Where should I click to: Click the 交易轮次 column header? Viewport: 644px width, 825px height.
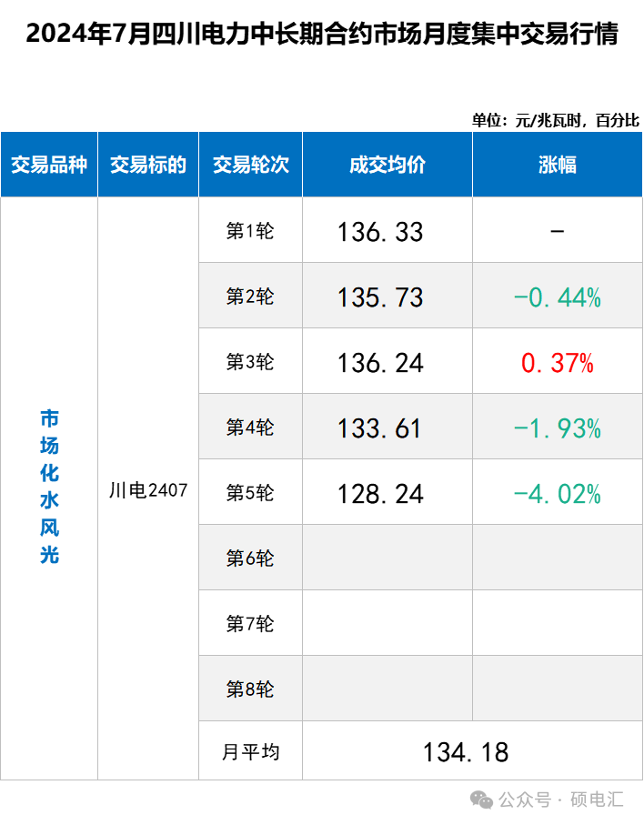(250, 165)
